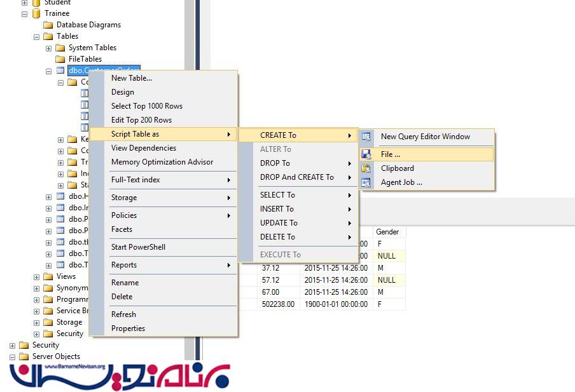Collapse the Tables folder node

click(37, 36)
